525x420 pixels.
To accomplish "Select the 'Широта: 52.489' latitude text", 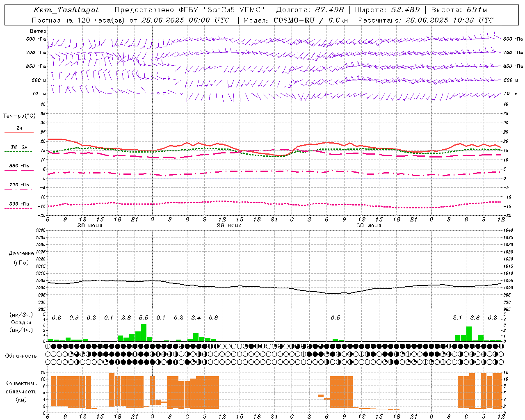I will (388, 10).
